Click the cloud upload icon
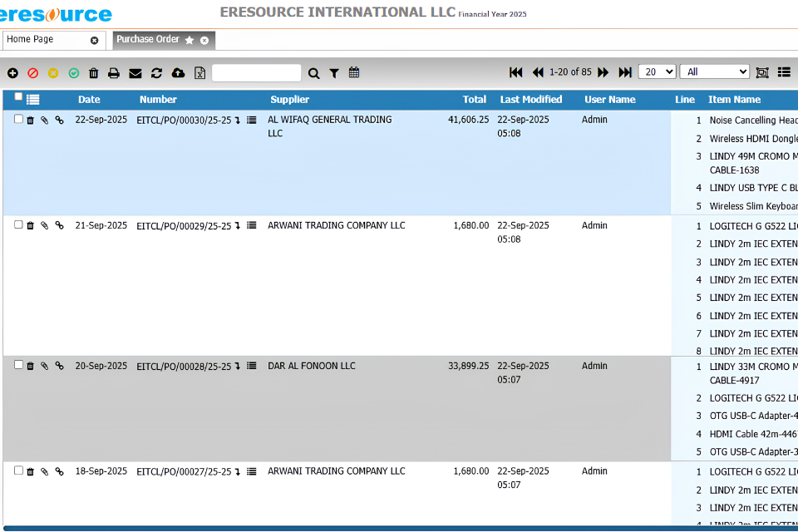The image size is (798, 532). [x=178, y=73]
